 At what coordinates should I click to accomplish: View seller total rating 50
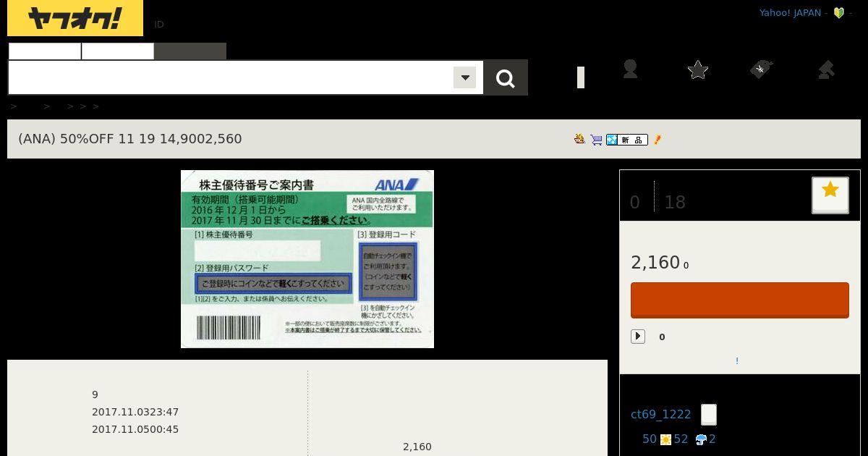650,439
